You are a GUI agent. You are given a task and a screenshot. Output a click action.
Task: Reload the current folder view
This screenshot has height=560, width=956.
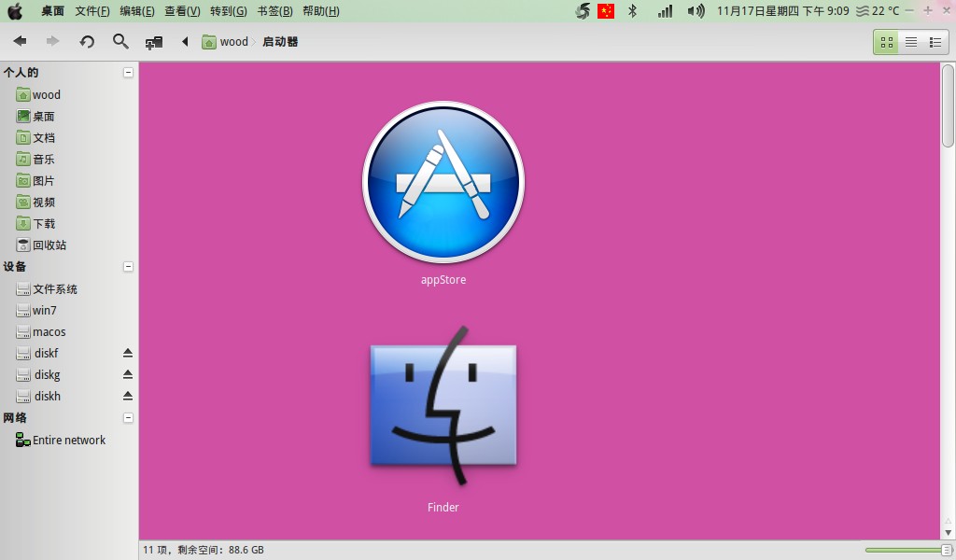click(87, 41)
